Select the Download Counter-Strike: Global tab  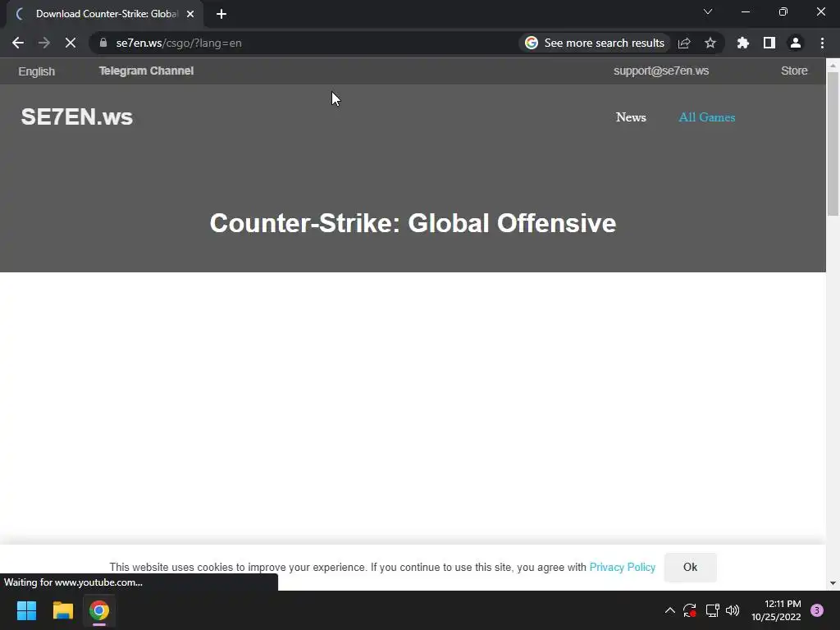[x=106, y=14]
